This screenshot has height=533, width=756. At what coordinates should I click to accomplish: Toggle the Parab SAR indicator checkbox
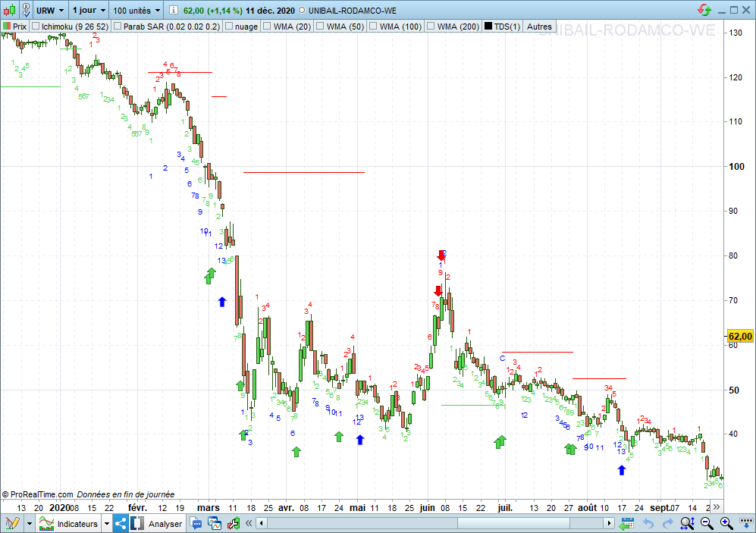[x=117, y=27]
